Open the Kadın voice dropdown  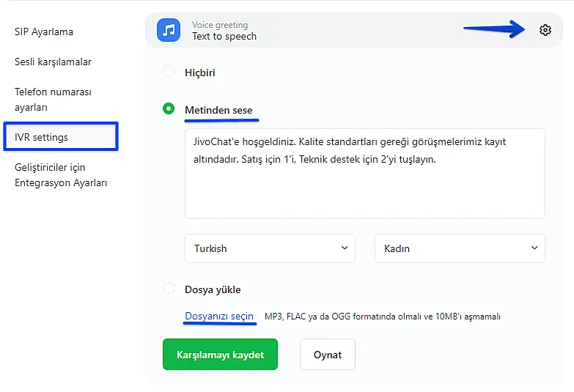pos(460,248)
